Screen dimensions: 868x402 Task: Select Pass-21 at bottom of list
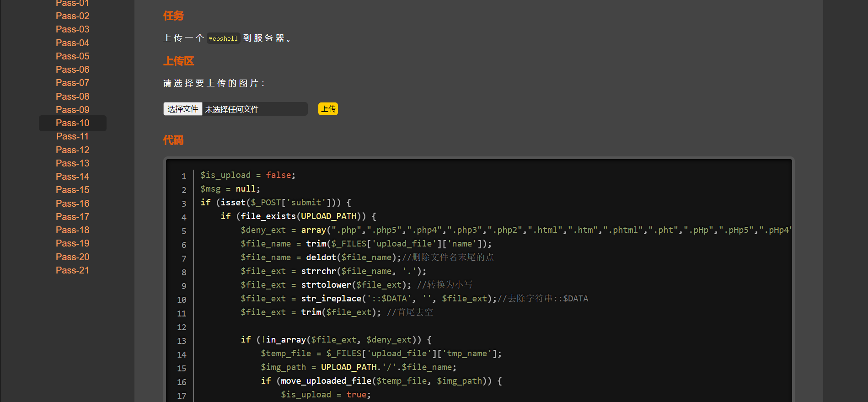[72, 270]
